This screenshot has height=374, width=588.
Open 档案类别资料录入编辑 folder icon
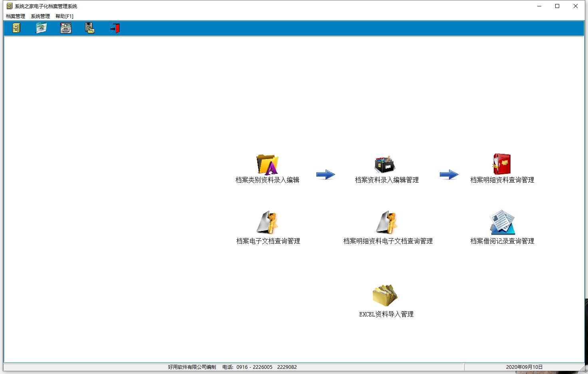pyautogui.click(x=267, y=164)
